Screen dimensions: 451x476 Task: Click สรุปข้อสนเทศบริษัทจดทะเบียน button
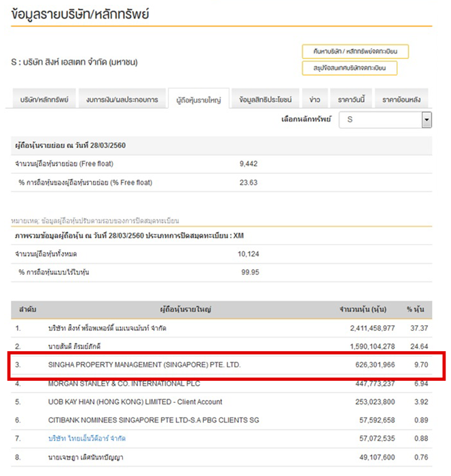(x=350, y=68)
